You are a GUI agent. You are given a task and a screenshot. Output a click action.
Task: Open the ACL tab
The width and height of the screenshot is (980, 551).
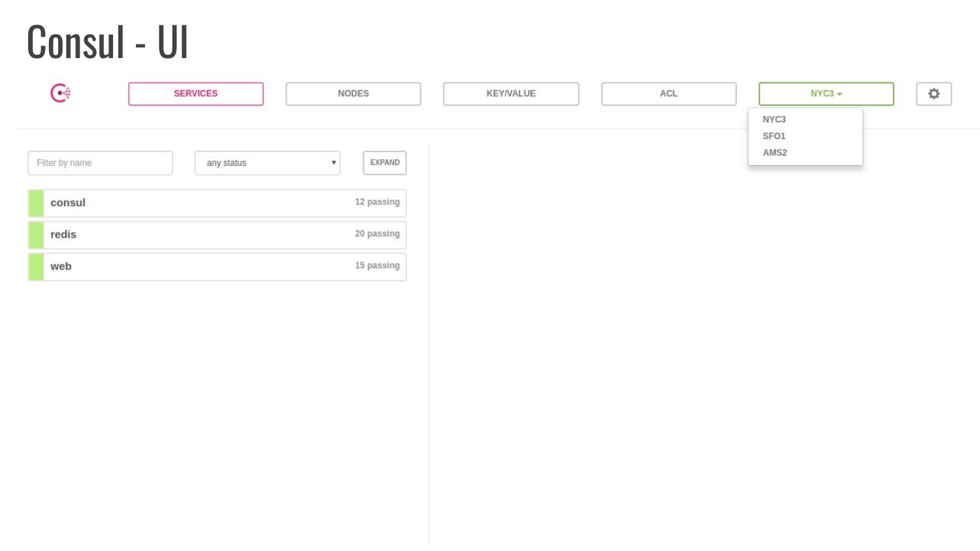coord(669,93)
